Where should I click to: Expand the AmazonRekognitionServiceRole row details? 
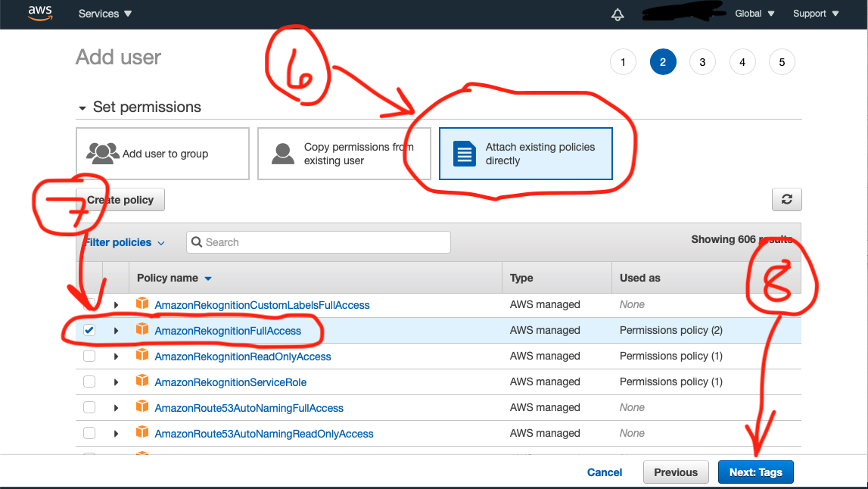(116, 382)
